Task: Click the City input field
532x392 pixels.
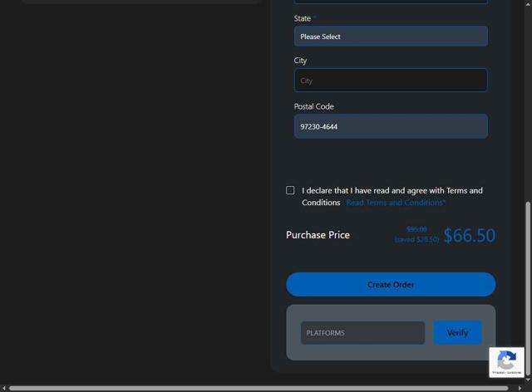Action: [391, 81]
